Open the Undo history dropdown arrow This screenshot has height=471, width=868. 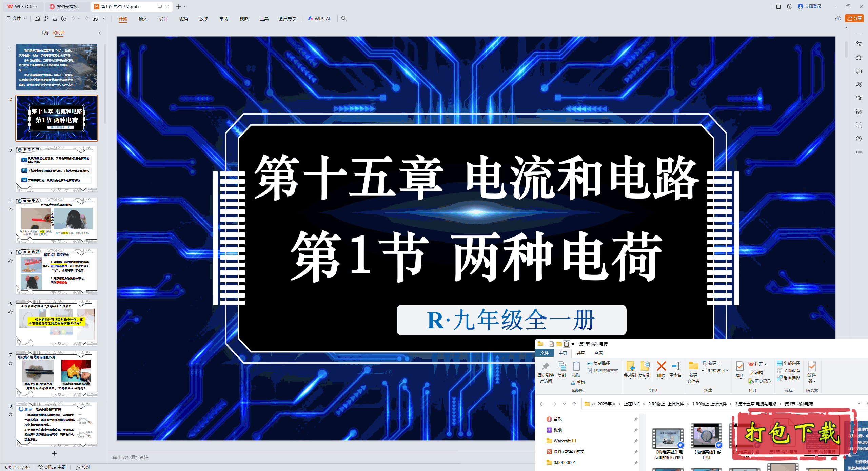[x=79, y=18]
